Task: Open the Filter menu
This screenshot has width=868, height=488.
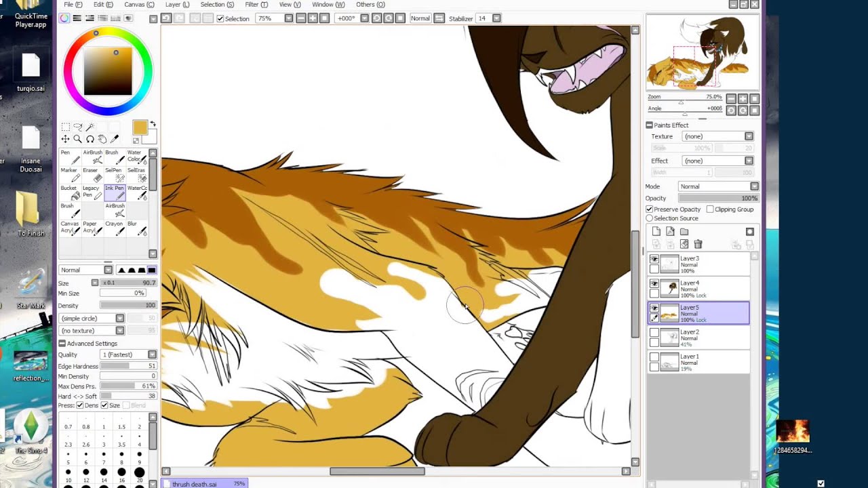Action: [256, 5]
